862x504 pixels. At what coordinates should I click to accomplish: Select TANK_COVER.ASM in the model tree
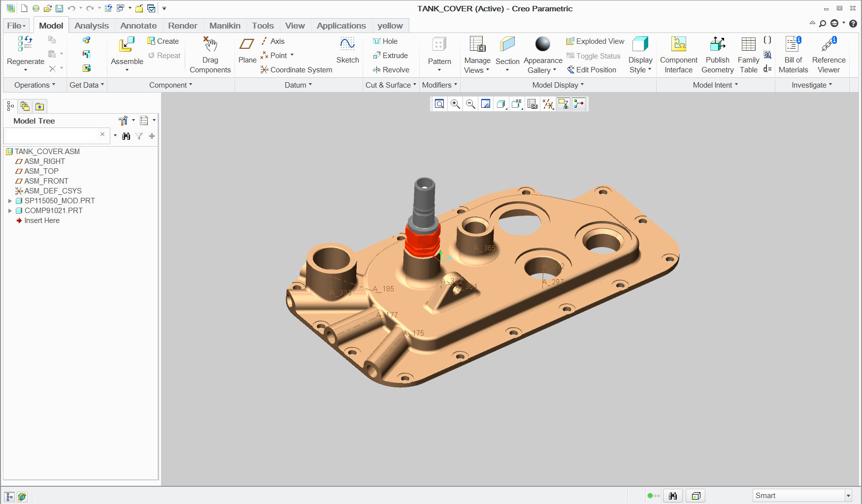coord(47,152)
